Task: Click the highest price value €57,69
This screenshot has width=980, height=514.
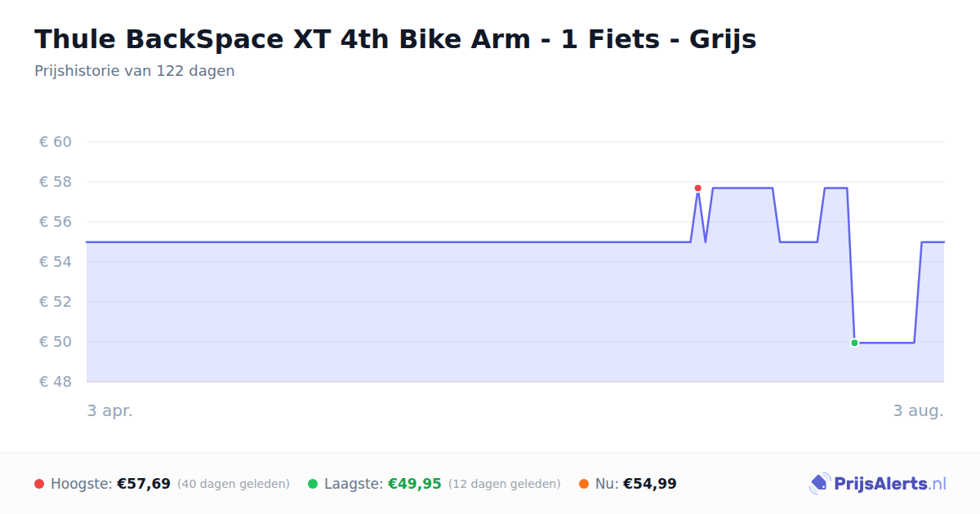Action: (x=144, y=484)
